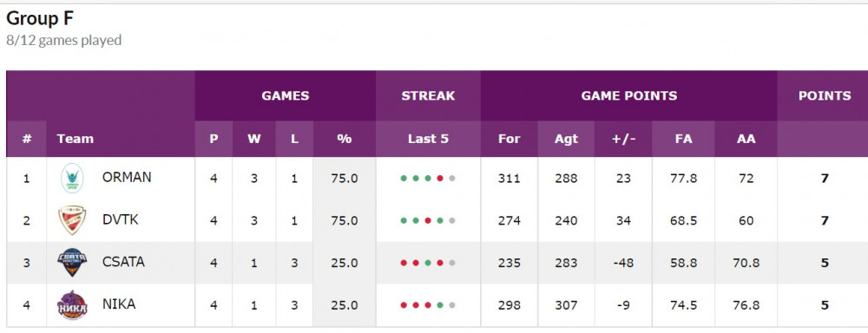
Task: Click the % percentage column header
Action: [345, 139]
